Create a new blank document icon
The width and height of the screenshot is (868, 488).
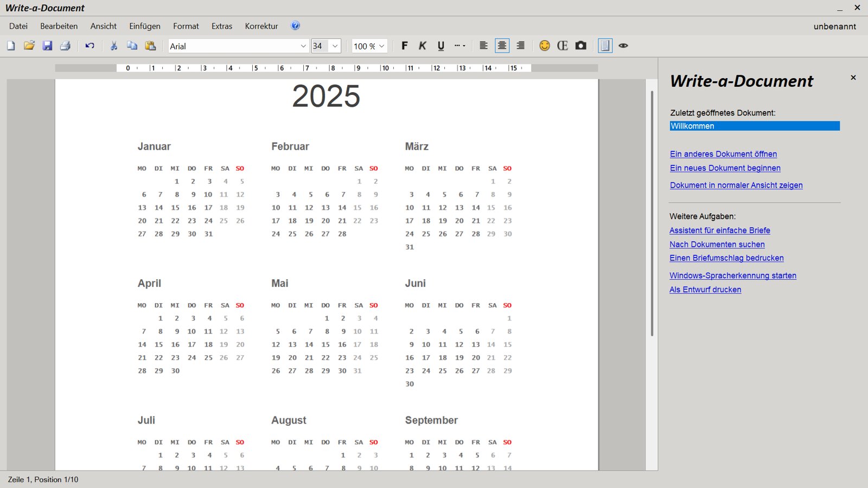[11, 46]
